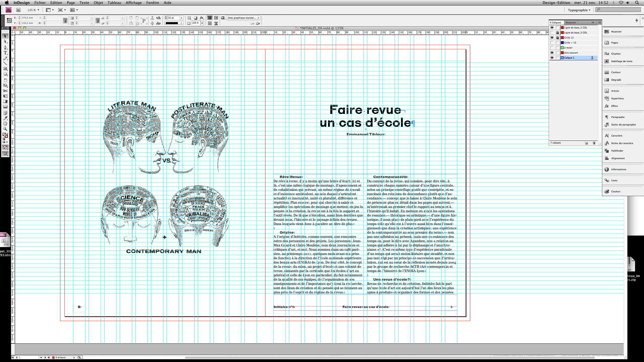Open the arrange documents dropdown

point(74,10)
